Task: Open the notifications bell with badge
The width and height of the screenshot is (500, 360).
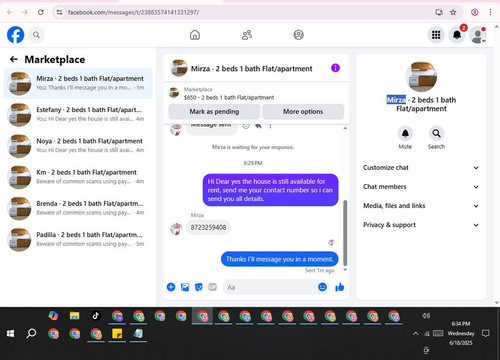Action: pos(457,35)
